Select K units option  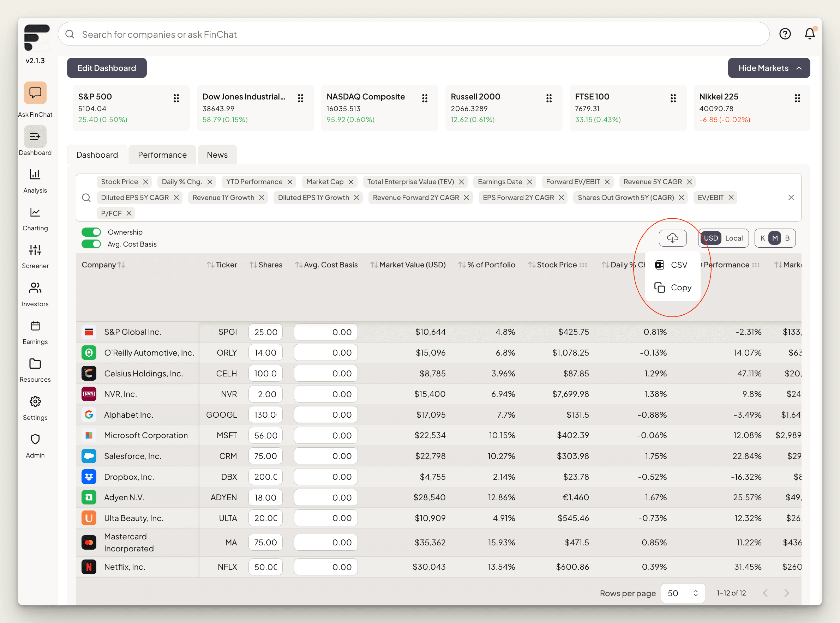pyautogui.click(x=763, y=238)
